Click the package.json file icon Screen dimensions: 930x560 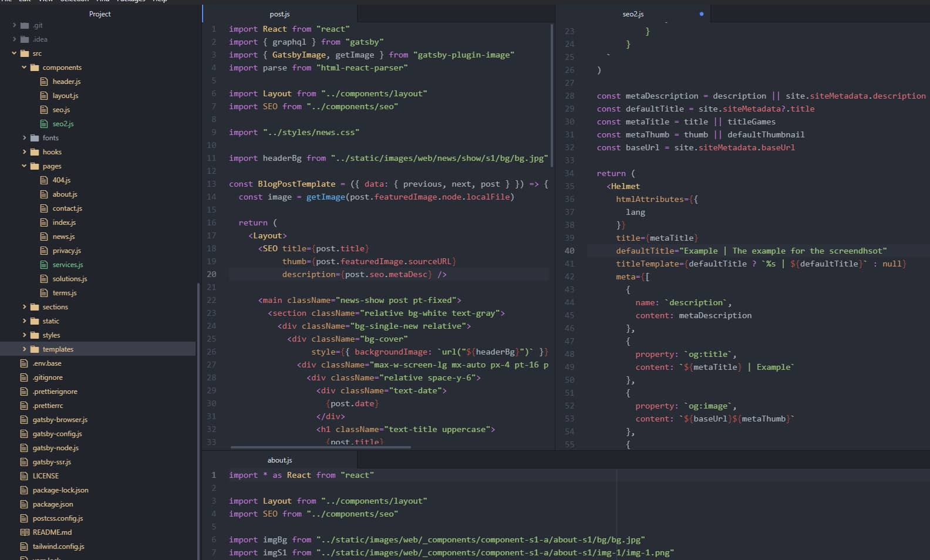coord(24,504)
